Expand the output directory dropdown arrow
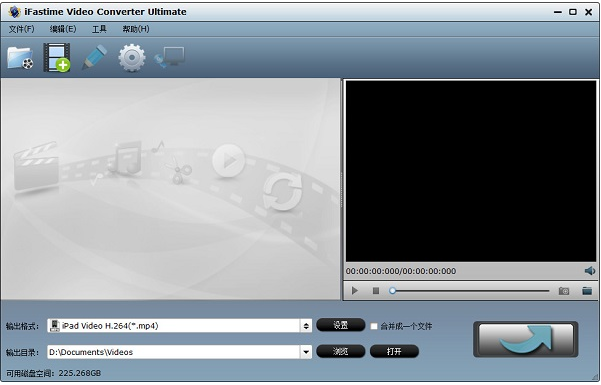601x385 pixels. (x=306, y=352)
